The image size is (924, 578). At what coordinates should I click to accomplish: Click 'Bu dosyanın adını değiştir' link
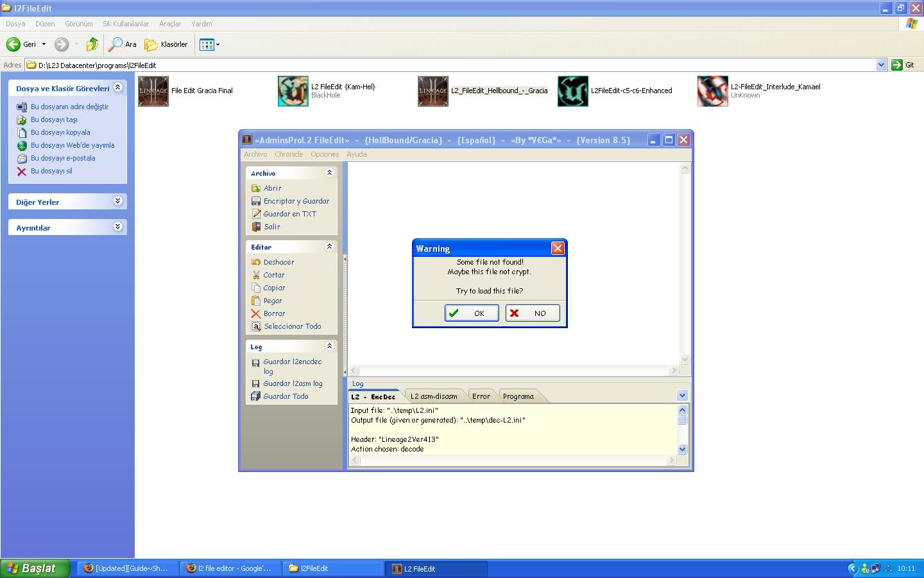(69, 107)
